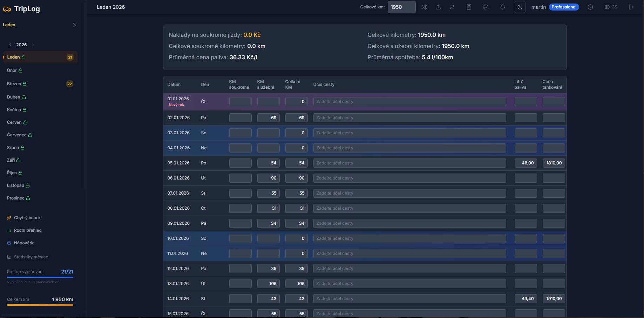Open notifications bell icon
The width and height of the screenshot is (644, 318).
(x=503, y=7)
